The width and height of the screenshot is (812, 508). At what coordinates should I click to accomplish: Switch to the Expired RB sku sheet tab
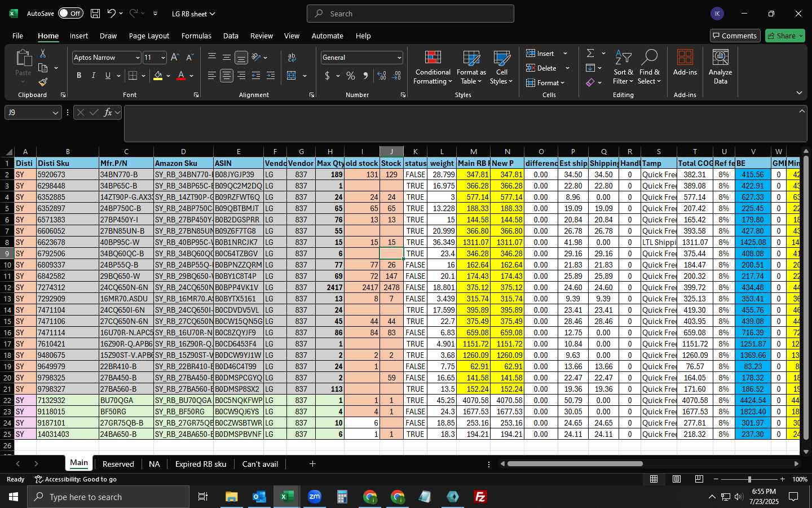pyautogui.click(x=201, y=464)
